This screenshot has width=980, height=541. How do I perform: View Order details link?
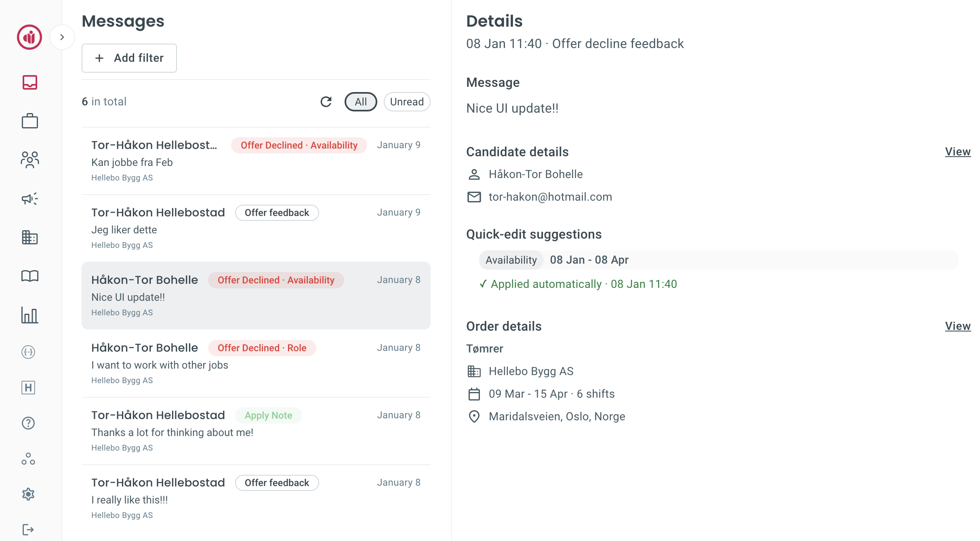[957, 326]
